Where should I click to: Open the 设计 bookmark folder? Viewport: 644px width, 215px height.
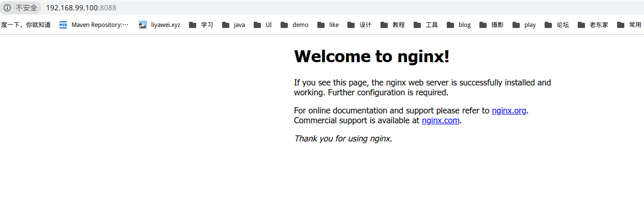click(359, 24)
